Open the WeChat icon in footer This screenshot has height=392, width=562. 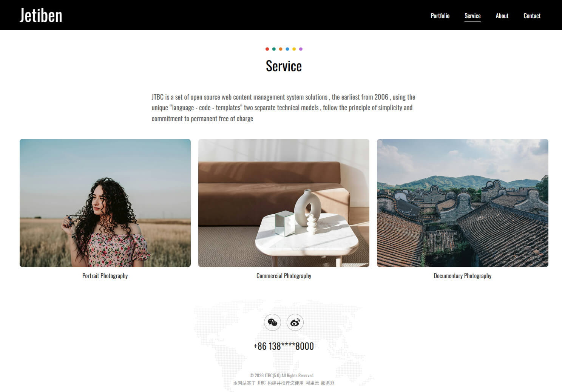[x=272, y=322]
